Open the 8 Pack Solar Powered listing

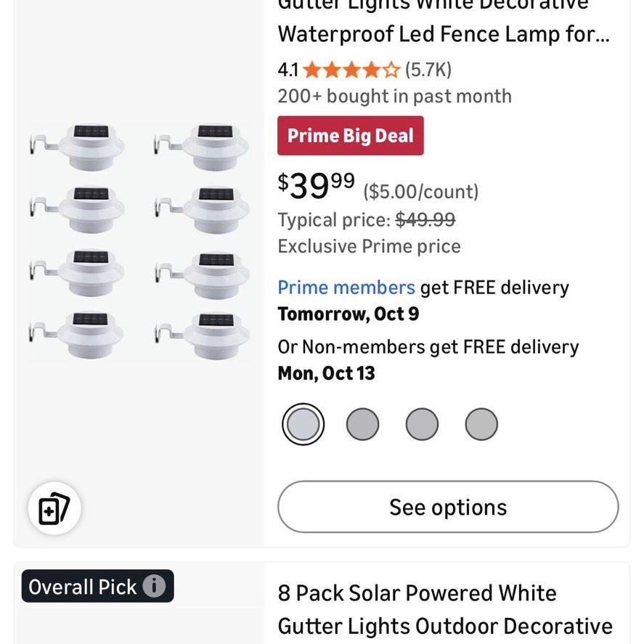click(x=445, y=610)
